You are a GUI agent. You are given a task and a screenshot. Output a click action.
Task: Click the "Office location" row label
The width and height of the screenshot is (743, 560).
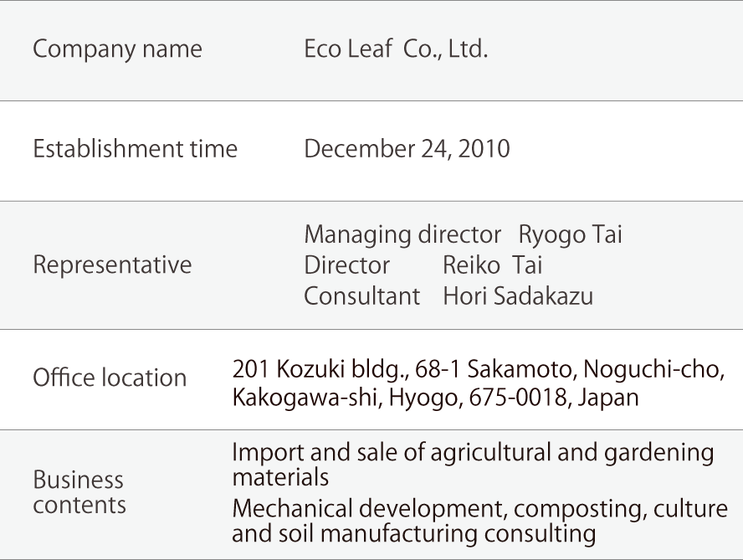click(x=110, y=378)
